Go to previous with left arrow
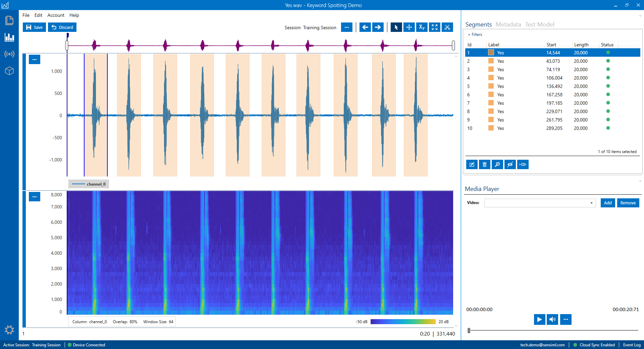Screen dimensions: 644x349 pyautogui.click(x=365, y=28)
